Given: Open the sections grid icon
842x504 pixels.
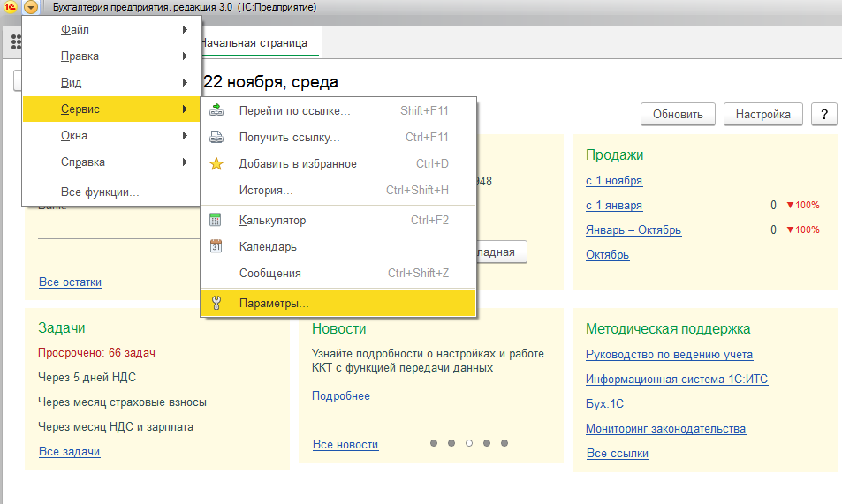Looking at the screenshot, I should point(16,41).
